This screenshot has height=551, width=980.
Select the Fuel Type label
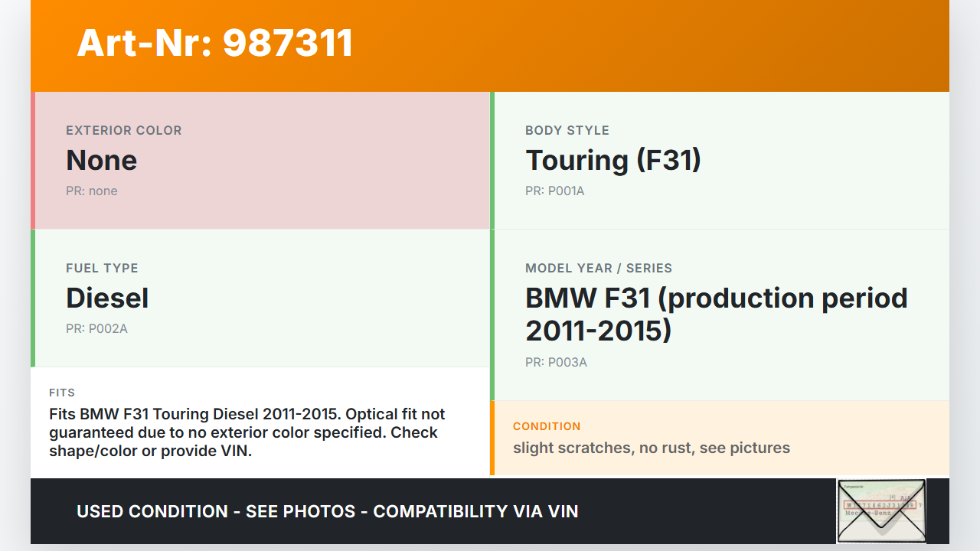click(102, 268)
